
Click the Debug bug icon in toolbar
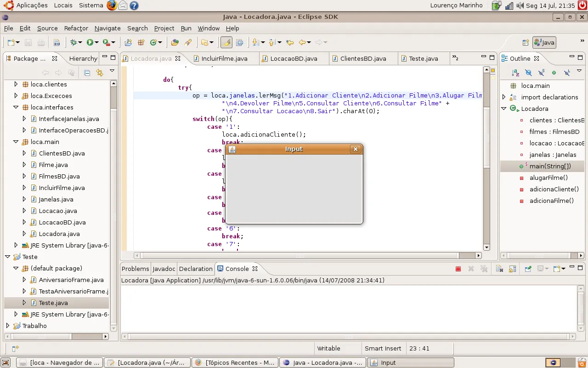[x=73, y=42]
